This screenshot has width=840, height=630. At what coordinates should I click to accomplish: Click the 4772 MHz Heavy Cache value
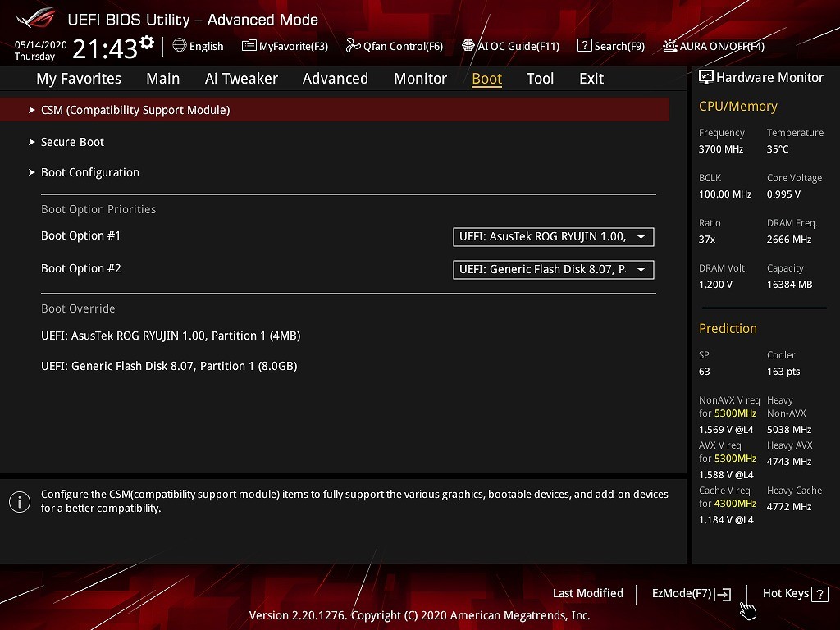788,507
